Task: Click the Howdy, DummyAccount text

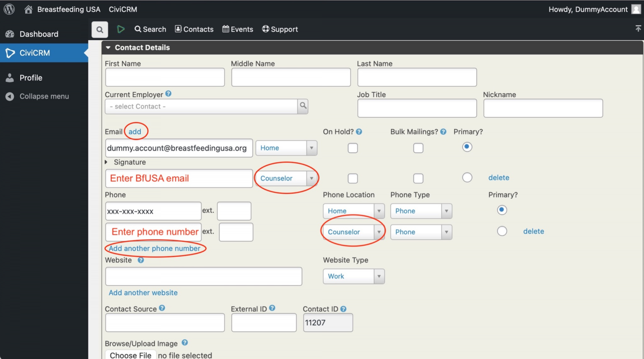Action: (588, 9)
